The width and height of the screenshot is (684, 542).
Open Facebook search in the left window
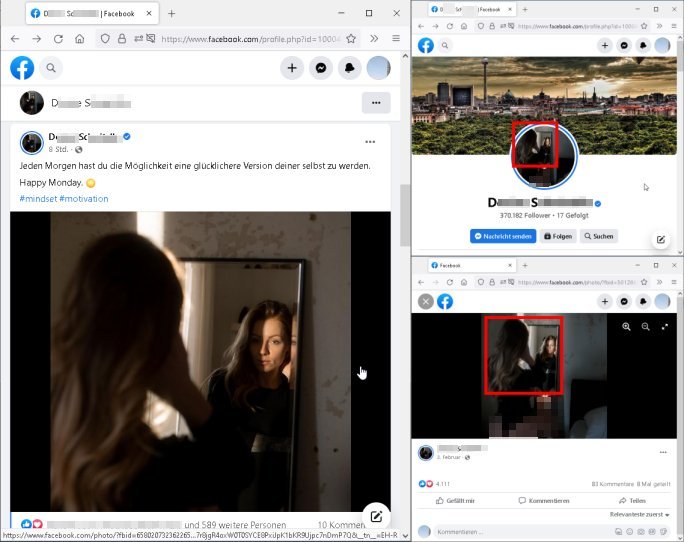point(51,68)
